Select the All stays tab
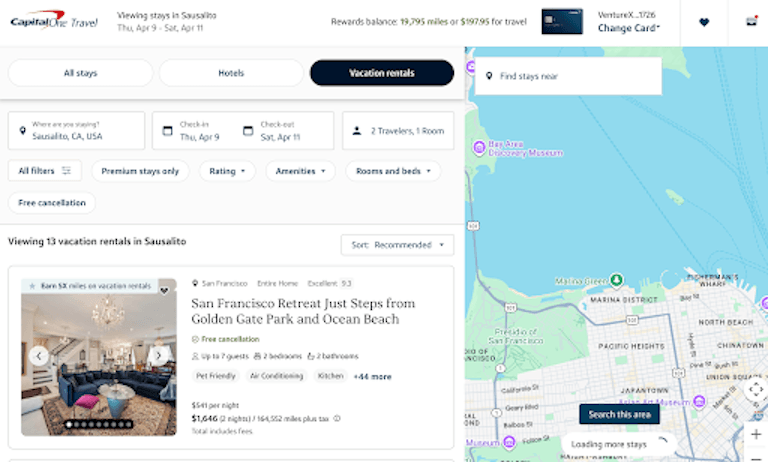Screen dimensions: 768x462 [x=81, y=73]
